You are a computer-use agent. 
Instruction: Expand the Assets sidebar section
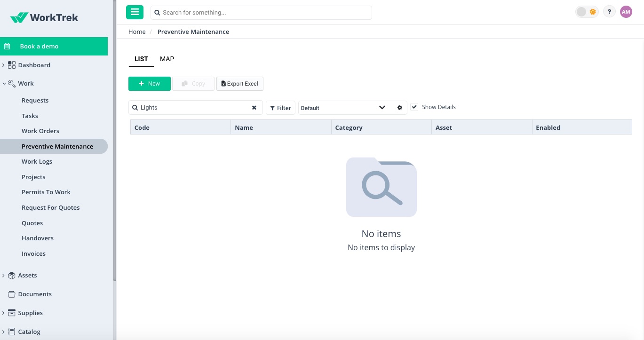4,276
